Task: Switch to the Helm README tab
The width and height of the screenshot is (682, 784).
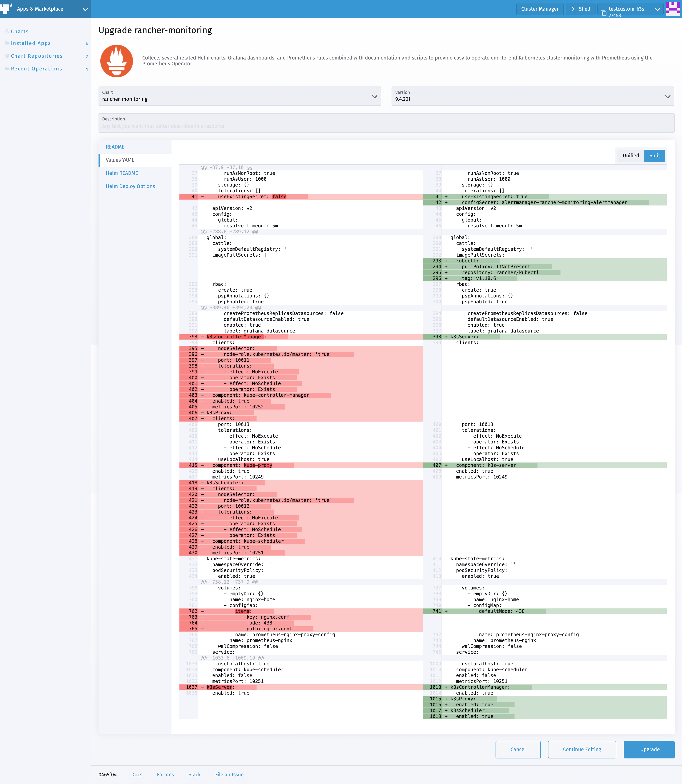Action: (122, 173)
